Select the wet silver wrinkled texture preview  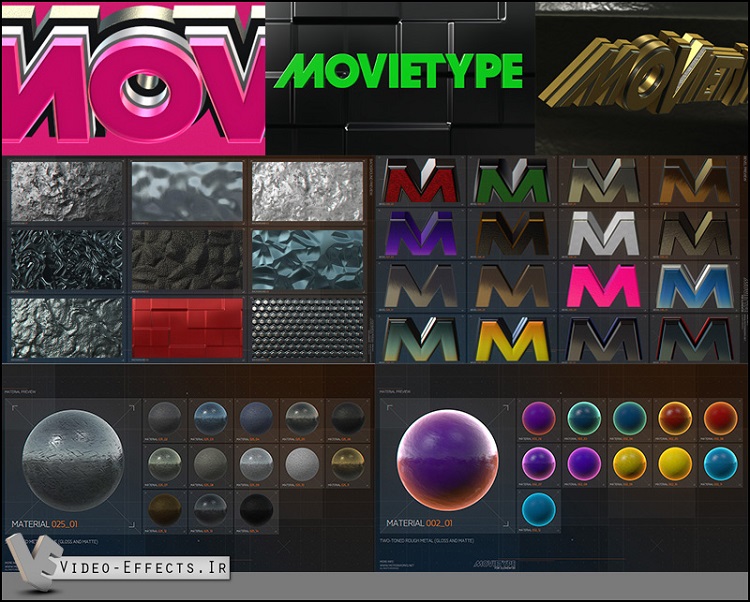(x=67, y=328)
